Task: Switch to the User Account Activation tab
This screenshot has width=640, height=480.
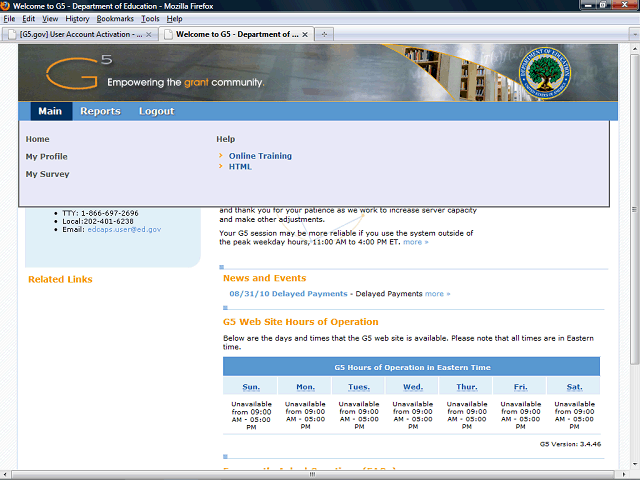Action: [80, 34]
